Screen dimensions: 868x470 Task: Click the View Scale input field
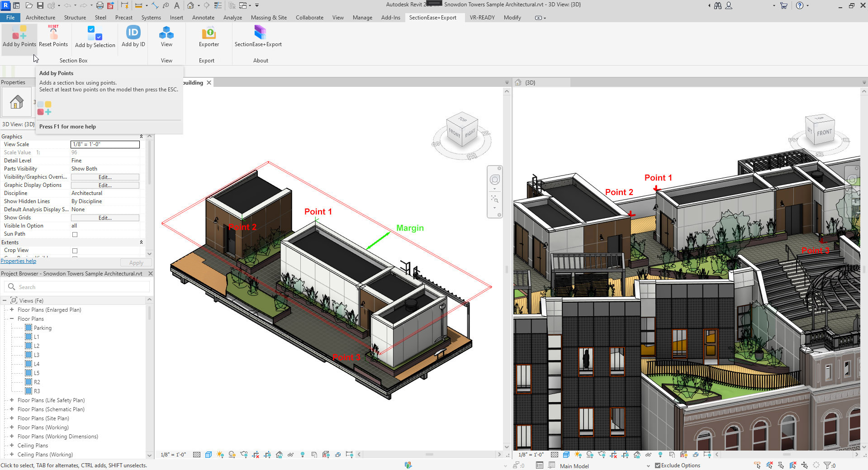pyautogui.click(x=105, y=144)
